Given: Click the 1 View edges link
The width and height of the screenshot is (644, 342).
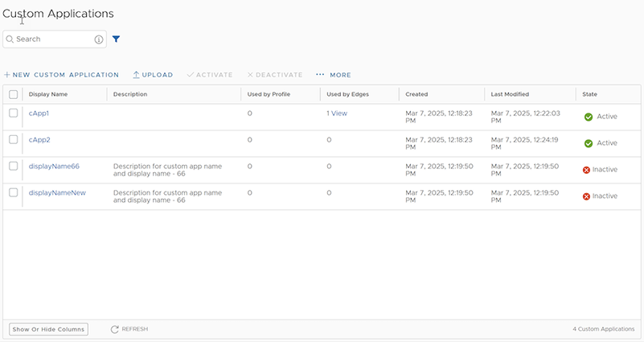Looking at the screenshot, I should point(337,113).
